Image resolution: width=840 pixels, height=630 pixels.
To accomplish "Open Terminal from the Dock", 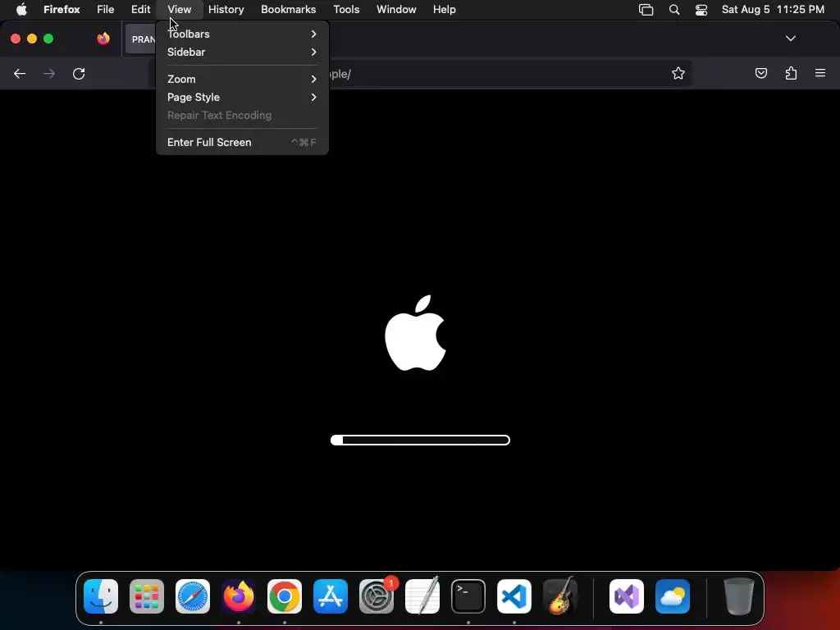I will click(468, 596).
